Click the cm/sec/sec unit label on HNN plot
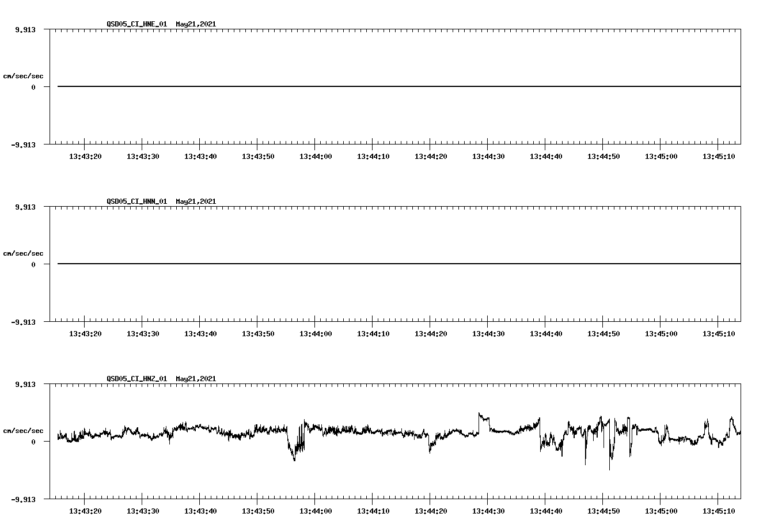The height and width of the screenshot is (532, 782). (24, 253)
